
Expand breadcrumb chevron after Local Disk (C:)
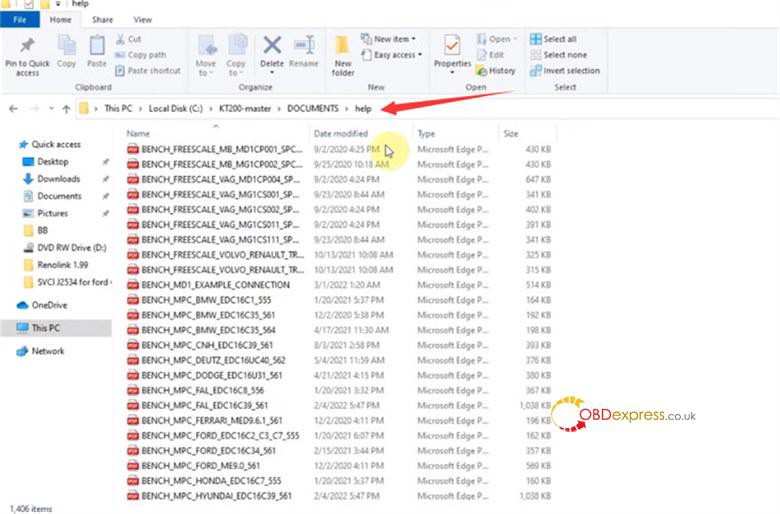point(211,108)
